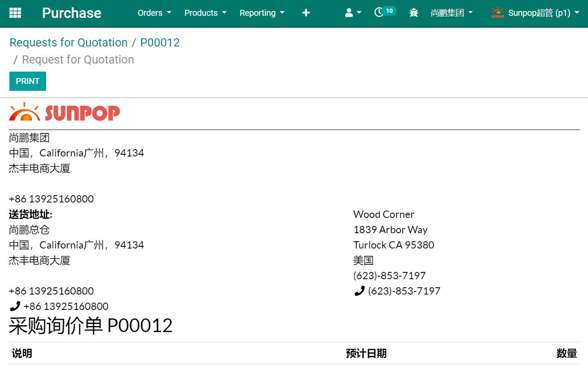This screenshot has height=367, width=588.
Task: Click the PRINT button
Action: (x=28, y=81)
